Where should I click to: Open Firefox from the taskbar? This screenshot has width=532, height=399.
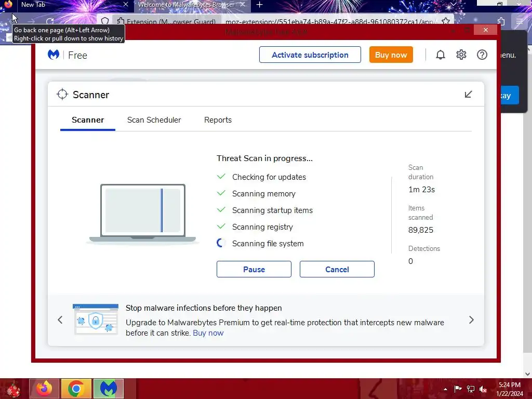coord(44,389)
